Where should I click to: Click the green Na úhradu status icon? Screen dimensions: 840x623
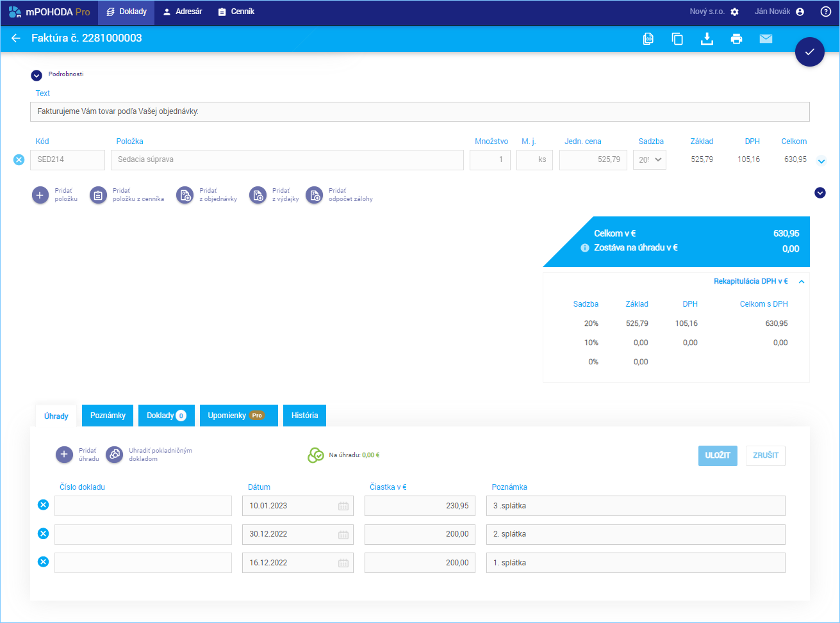pos(316,455)
